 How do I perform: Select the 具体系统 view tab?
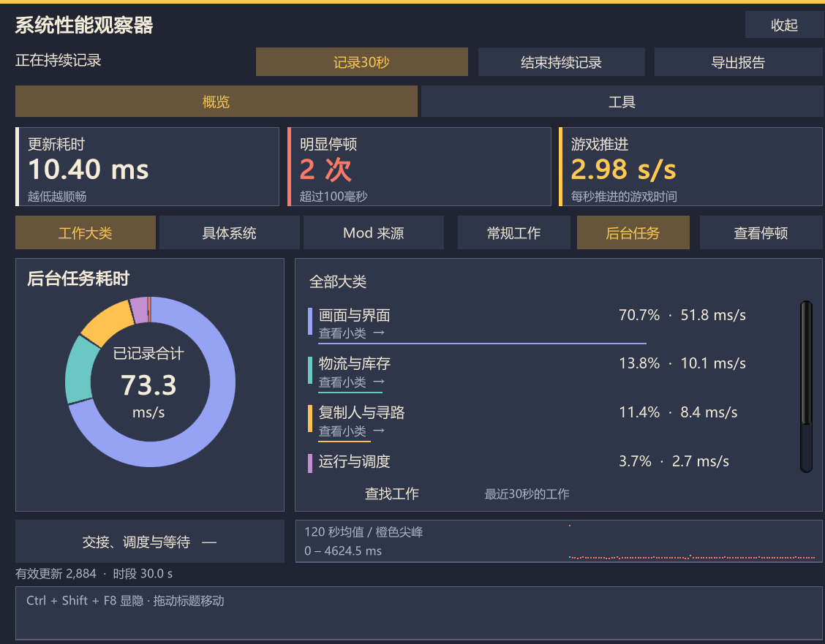(x=230, y=232)
